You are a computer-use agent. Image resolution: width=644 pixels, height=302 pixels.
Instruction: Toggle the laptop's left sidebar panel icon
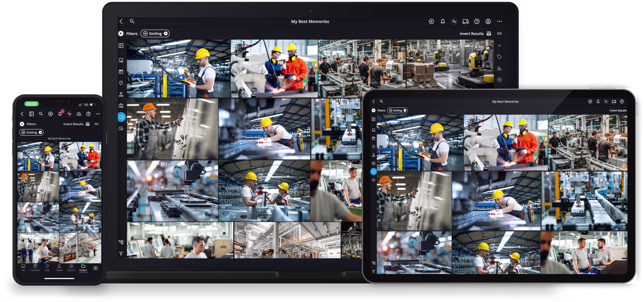tap(121, 46)
